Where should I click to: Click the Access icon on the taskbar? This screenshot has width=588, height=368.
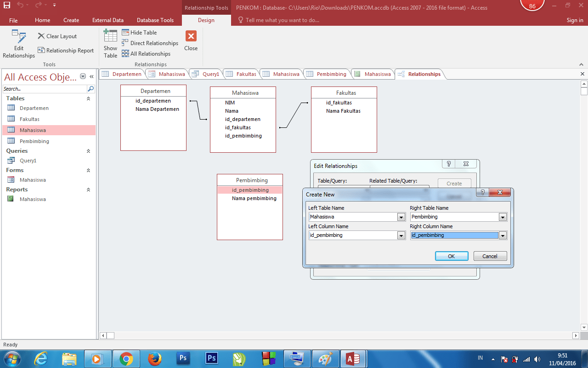point(353,359)
